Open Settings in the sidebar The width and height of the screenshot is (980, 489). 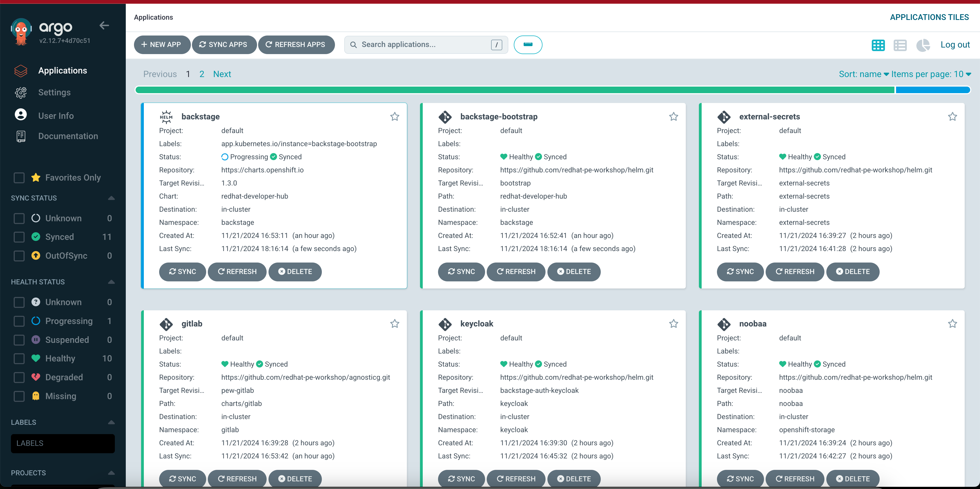(54, 93)
